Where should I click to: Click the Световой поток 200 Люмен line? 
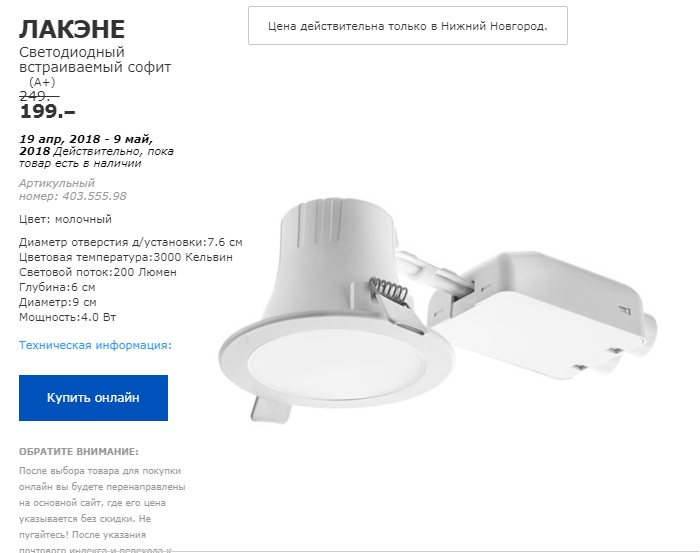97,272
